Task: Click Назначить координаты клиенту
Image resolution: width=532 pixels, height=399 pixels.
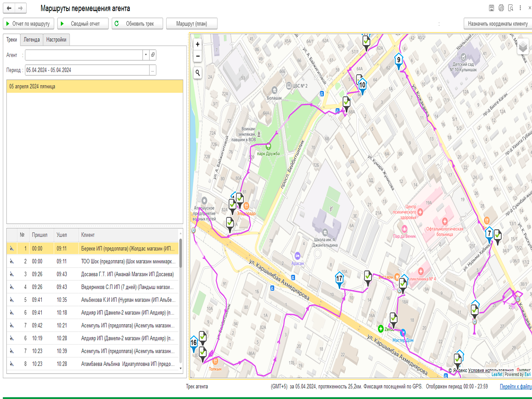Action: tap(498, 24)
